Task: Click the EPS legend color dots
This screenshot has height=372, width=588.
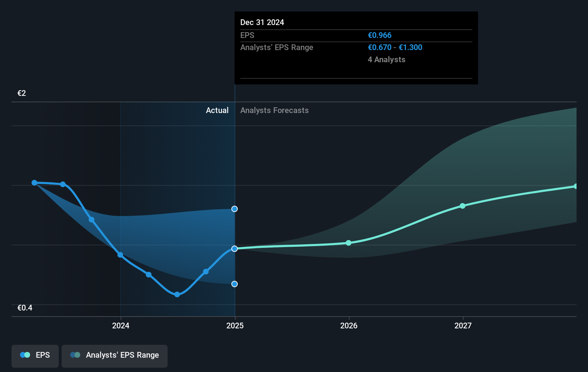Action: click(x=25, y=355)
